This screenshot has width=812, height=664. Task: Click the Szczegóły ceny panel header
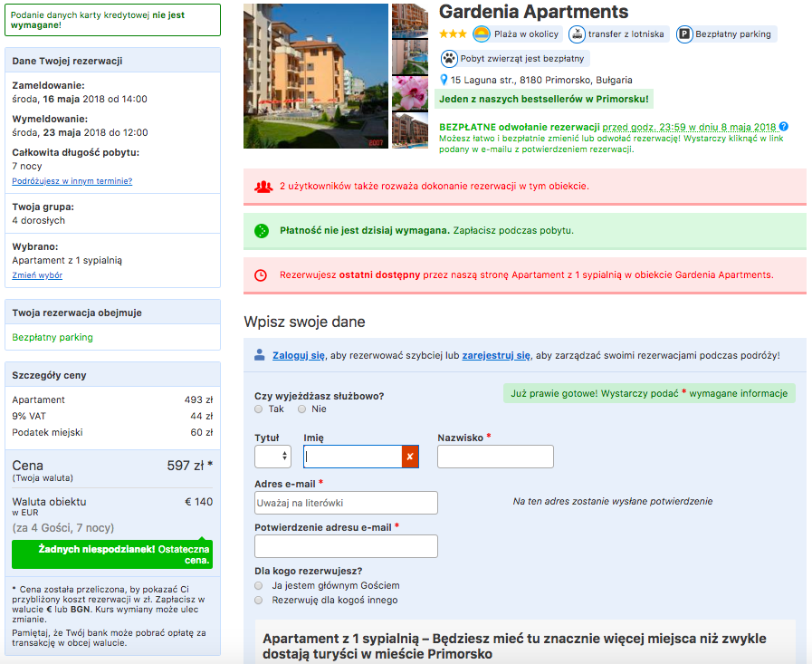[x=112, y=375]
